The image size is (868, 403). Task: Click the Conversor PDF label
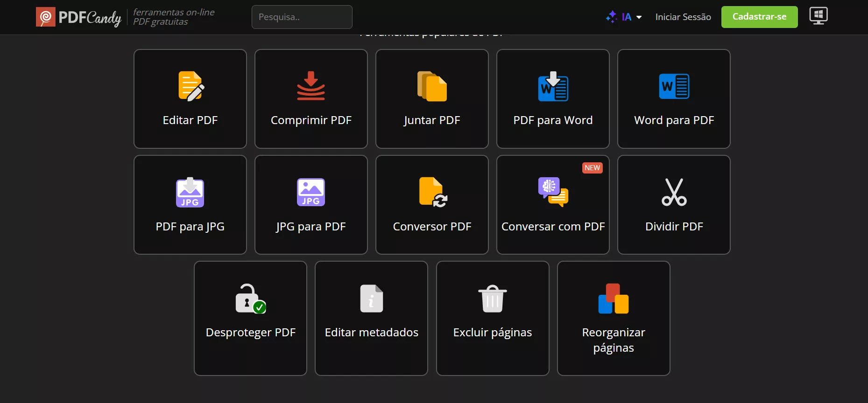(x=432, y=227)
